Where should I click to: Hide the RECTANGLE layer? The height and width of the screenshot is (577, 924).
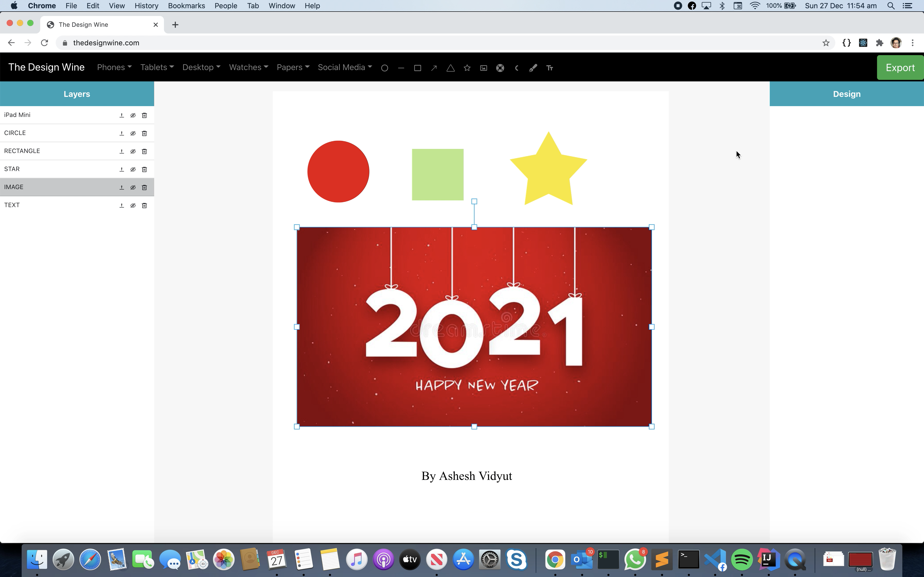click(x=133, y=151)
